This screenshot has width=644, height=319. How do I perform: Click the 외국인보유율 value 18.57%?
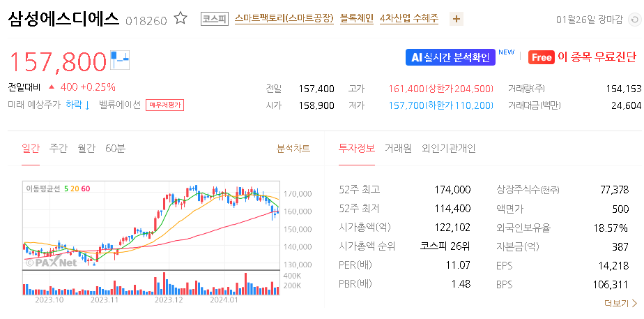coord(611,228)
